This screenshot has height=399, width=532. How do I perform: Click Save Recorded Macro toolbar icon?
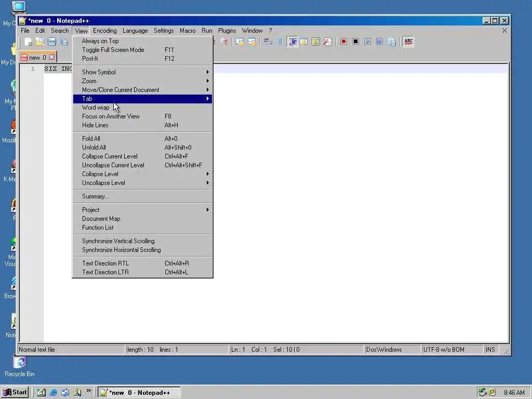(392, 42)
